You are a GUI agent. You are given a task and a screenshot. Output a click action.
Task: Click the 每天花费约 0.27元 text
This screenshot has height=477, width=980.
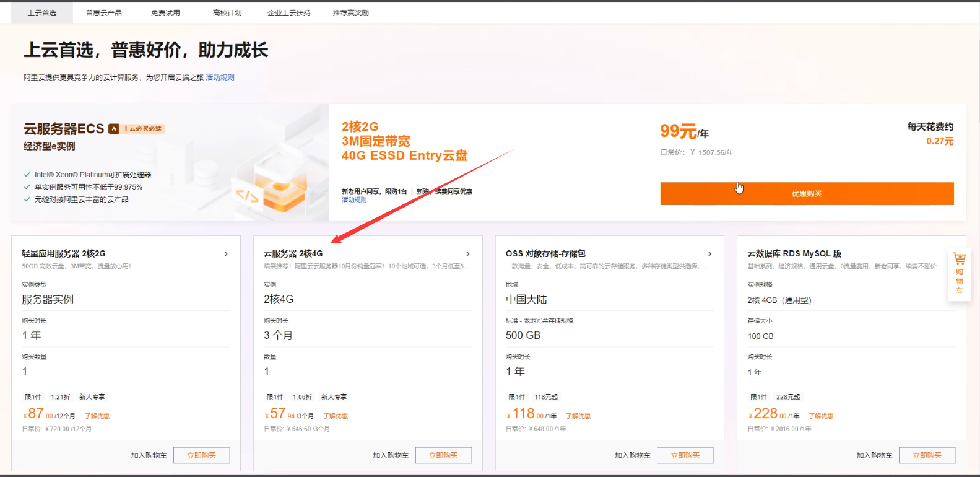pos(930,134)
